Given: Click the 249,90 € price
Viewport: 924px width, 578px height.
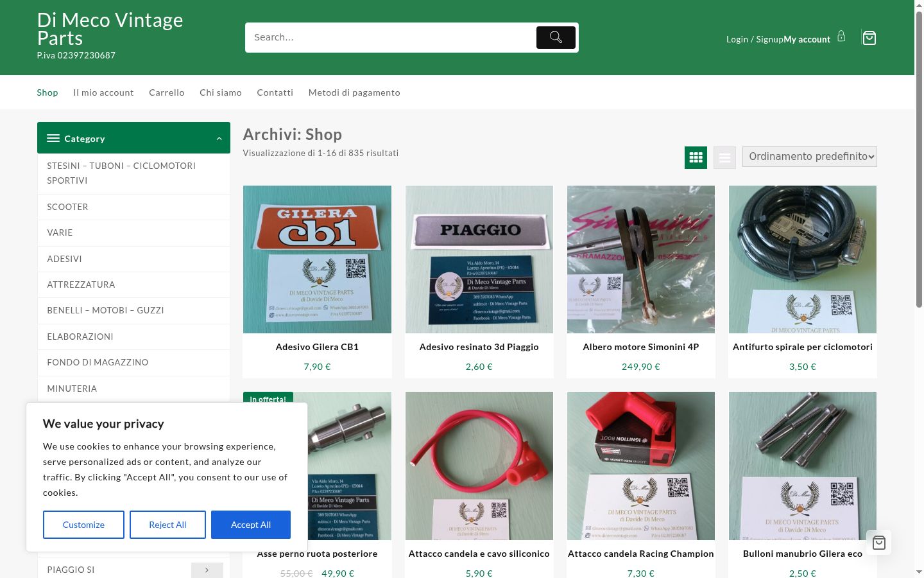Looking at the screenshot, I should pos(641,367).
